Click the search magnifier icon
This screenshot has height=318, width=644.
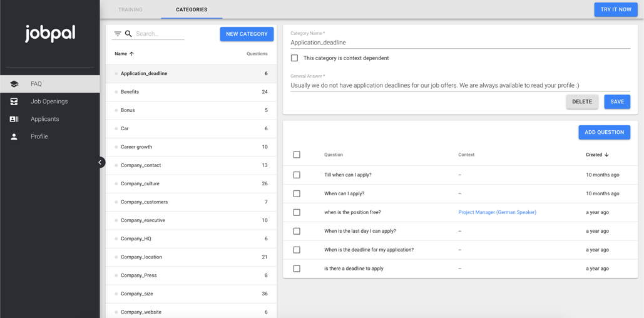click(x=128, y=34)
